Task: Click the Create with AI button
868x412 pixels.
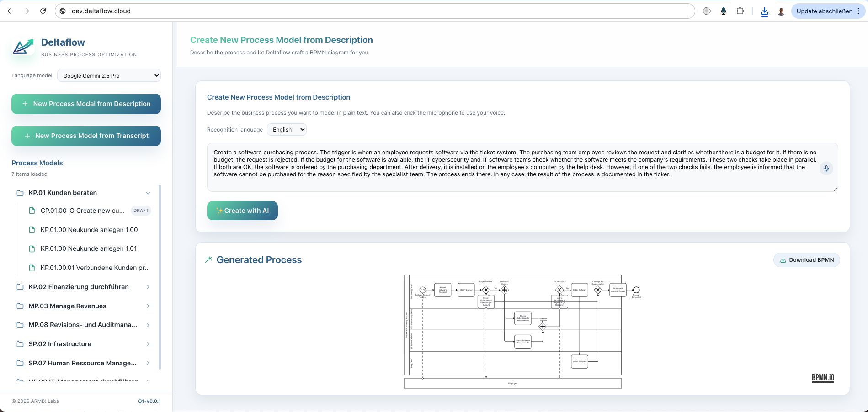Action: click(x=242, y=211)
